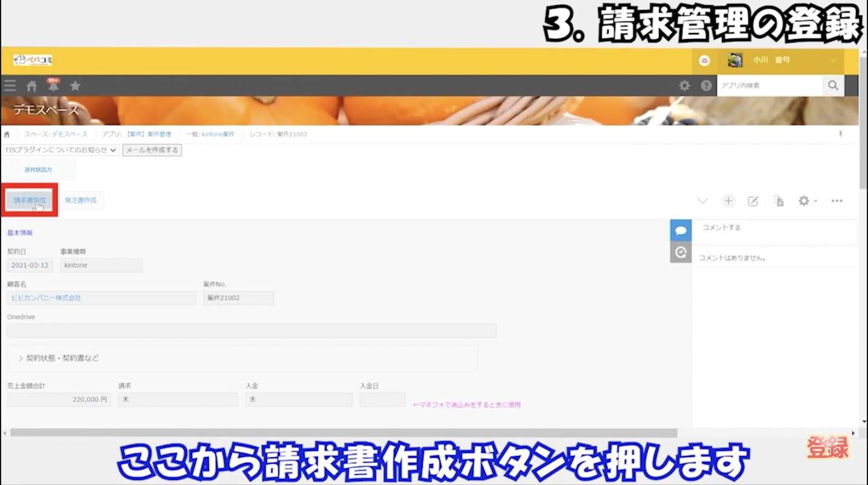Add a new record with the plus icon
Screen dimensions: 868x485
(x=728, y=201)
